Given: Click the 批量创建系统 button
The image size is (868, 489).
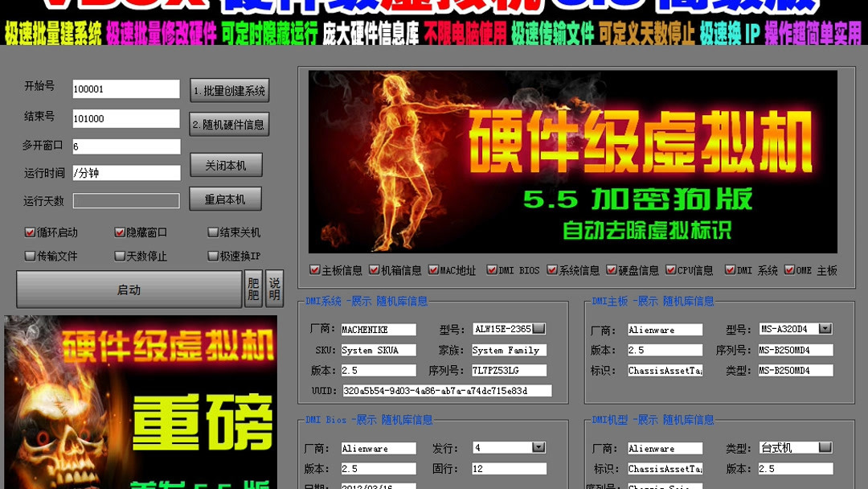Looking at the screenshot, I should point(230,90).
